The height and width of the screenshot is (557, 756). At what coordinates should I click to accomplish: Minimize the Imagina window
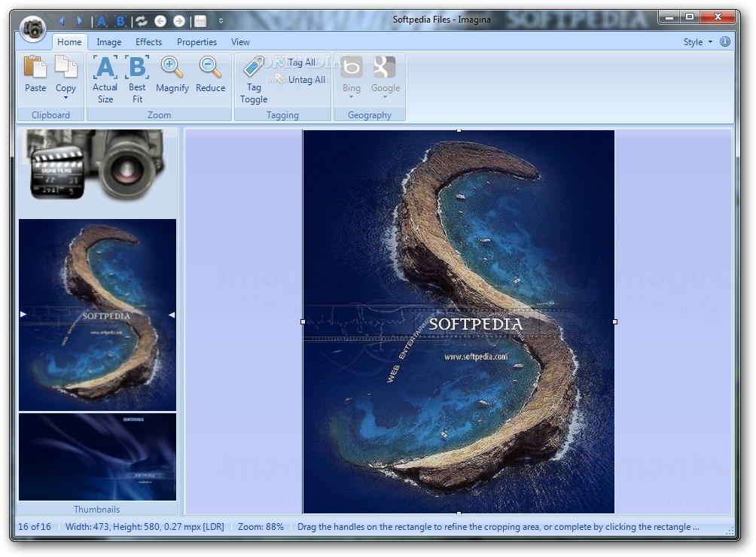[669, 17]
